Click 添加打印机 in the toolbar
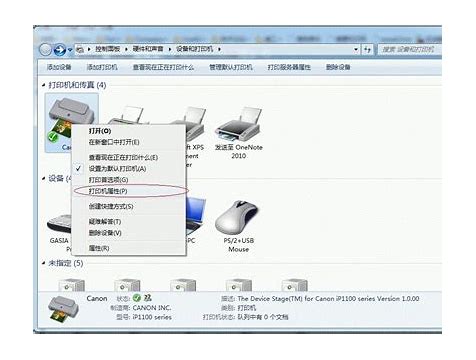Image resolution: width=476 pixels, height=360 pixels. 102,67
